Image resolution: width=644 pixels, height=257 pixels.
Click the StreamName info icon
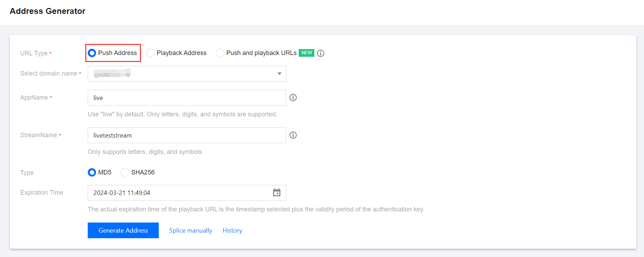coord(293,135)
